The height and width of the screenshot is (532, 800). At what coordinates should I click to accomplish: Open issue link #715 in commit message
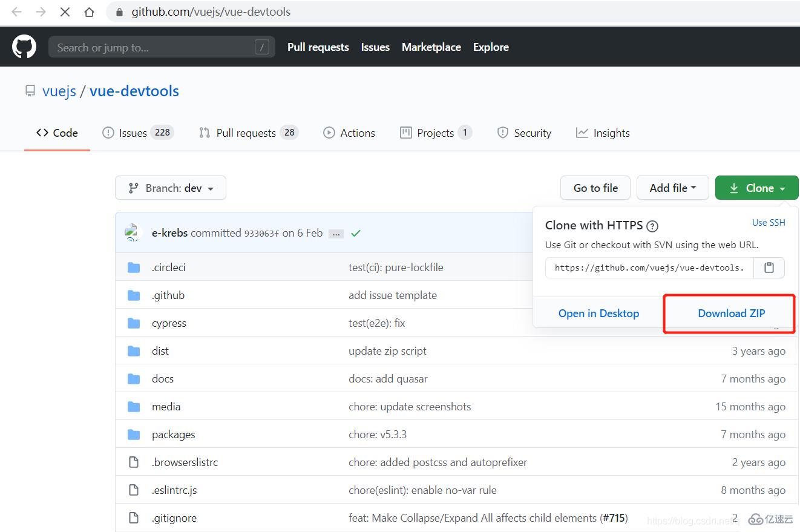614,518
